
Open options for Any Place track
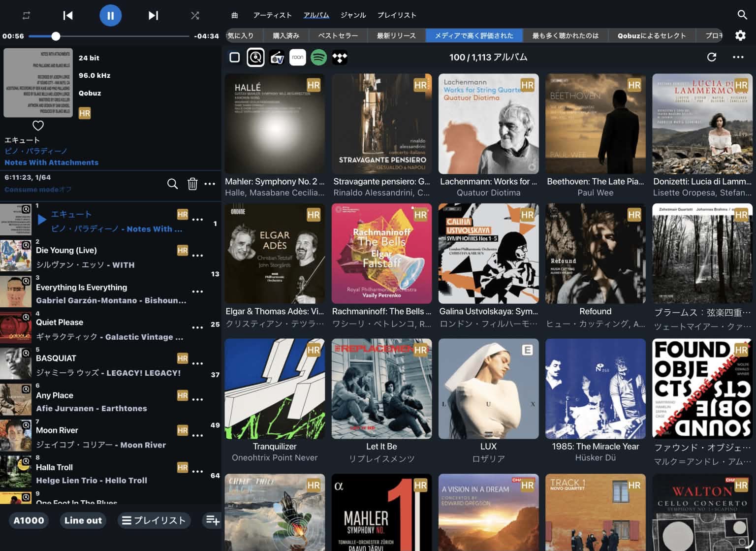coord(197,399)
